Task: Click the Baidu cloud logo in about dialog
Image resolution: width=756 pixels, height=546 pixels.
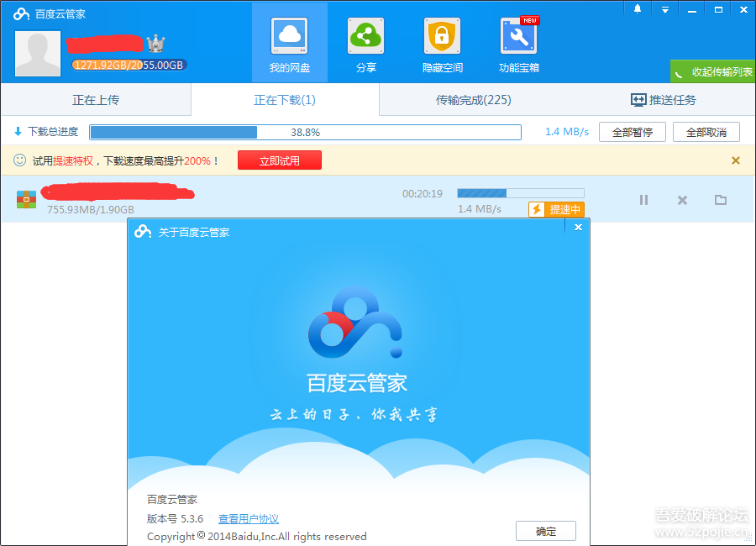Action: click(356, 323)
